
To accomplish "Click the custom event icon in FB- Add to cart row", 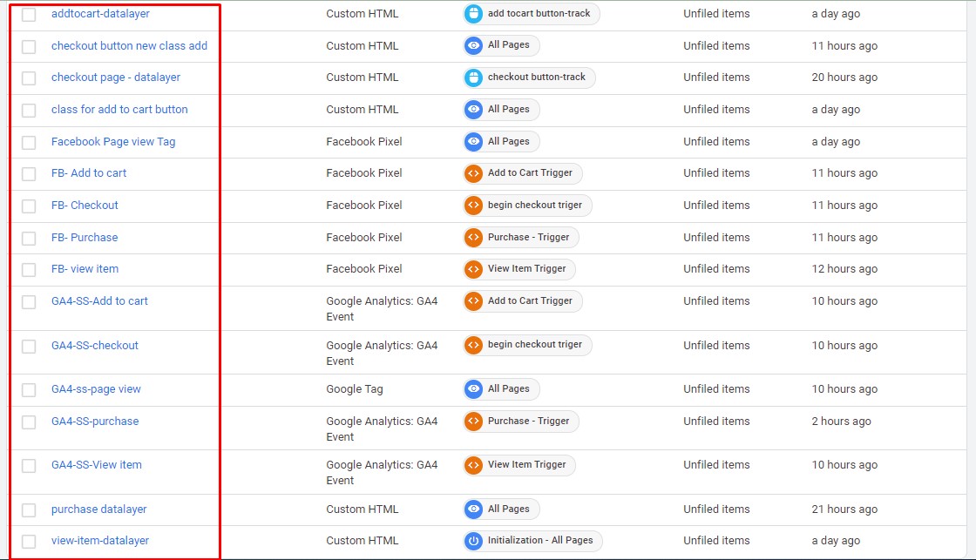I will pos(474,173).
